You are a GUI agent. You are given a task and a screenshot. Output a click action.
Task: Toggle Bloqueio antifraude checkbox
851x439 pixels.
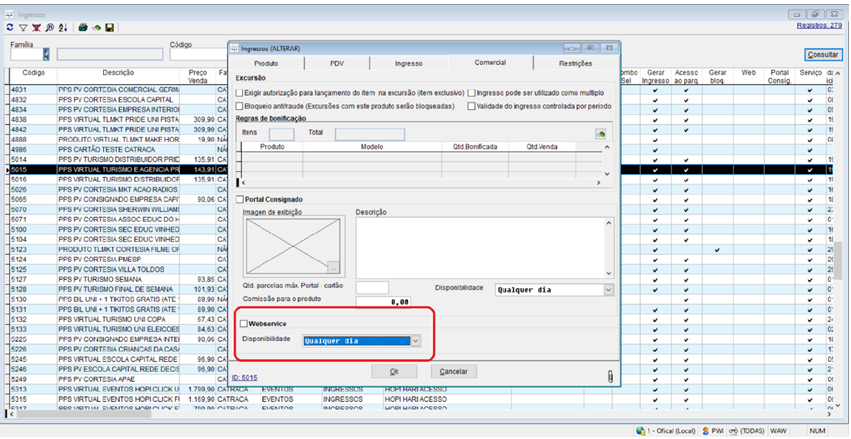point(239,105)
